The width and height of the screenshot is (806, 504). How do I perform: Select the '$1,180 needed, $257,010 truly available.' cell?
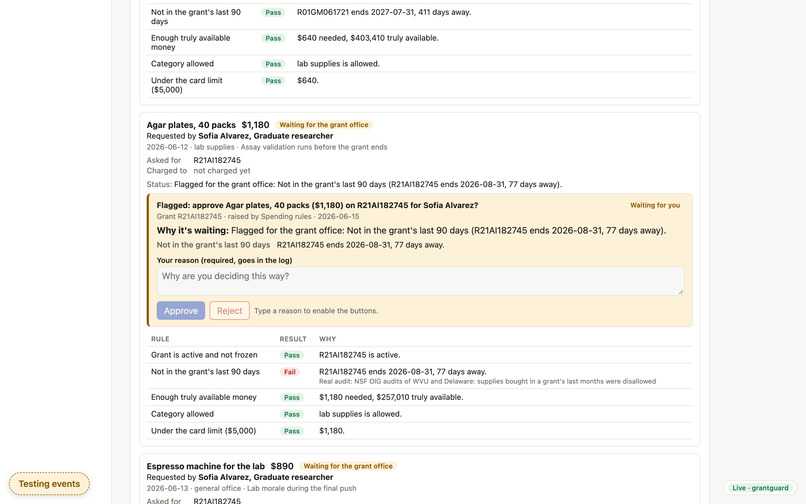click(x=391, y=397)
